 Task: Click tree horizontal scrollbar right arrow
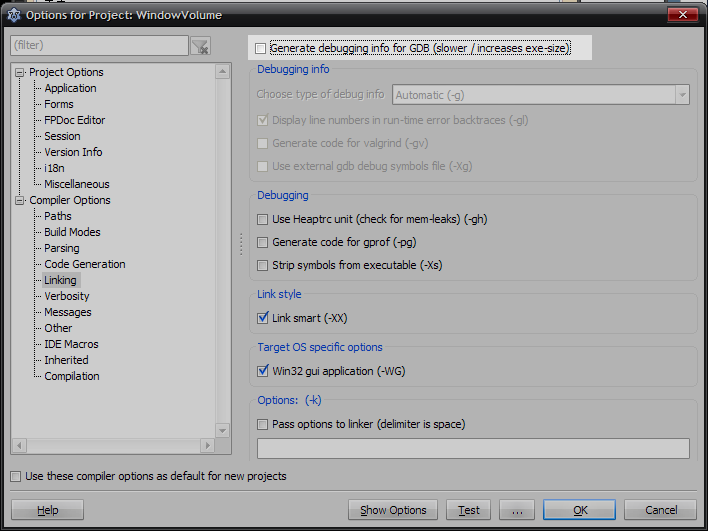(208, 446)
